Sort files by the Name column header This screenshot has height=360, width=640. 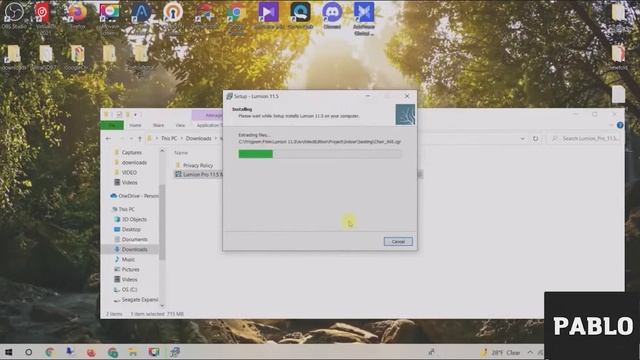coord(181,153)
